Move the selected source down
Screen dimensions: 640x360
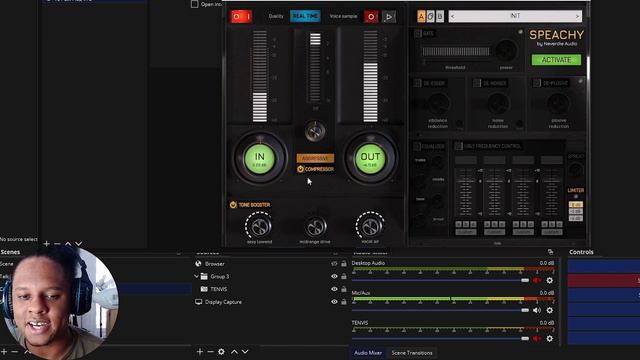click(x=245, y=351)
